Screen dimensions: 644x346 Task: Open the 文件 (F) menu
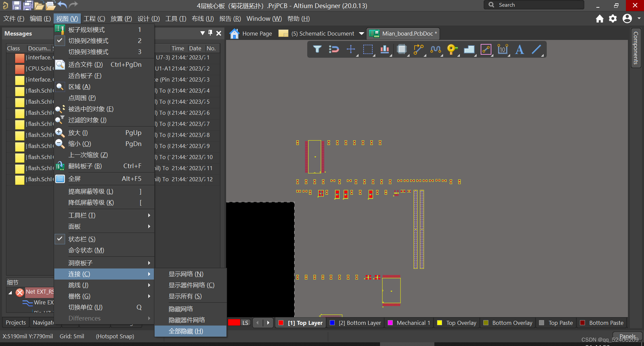14,18
